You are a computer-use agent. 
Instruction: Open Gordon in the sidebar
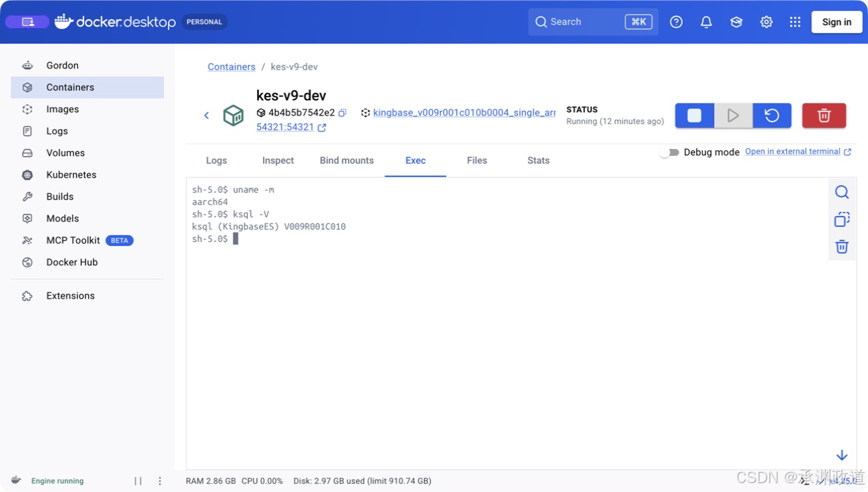[x=87, y=66]
